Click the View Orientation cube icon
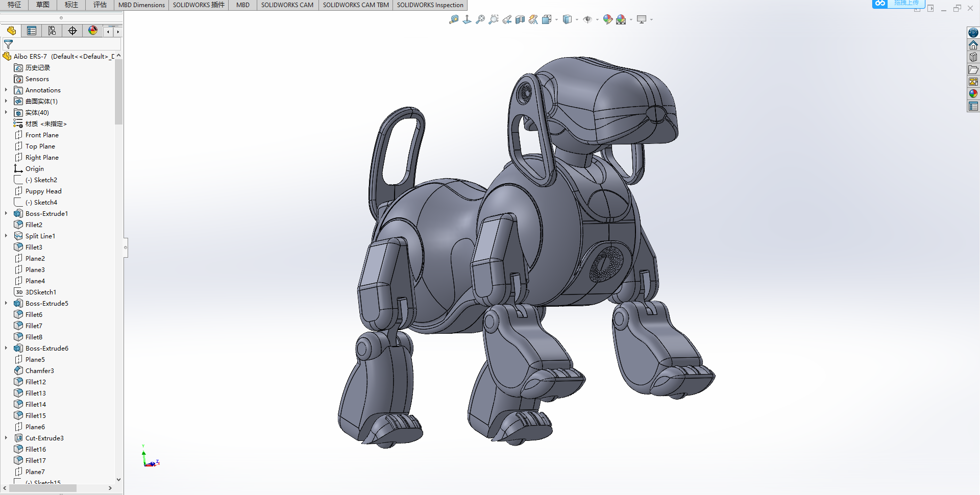 (547, 19)
